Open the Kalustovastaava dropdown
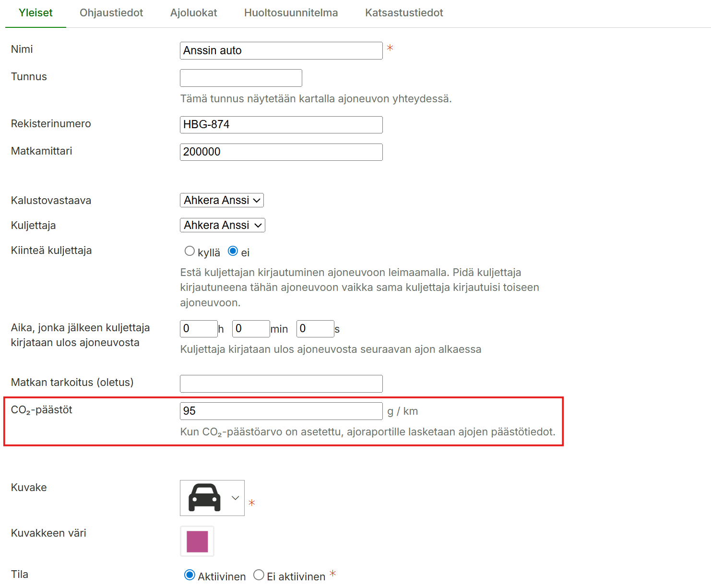This screenshot has width=711, height=588. [222, 200]
